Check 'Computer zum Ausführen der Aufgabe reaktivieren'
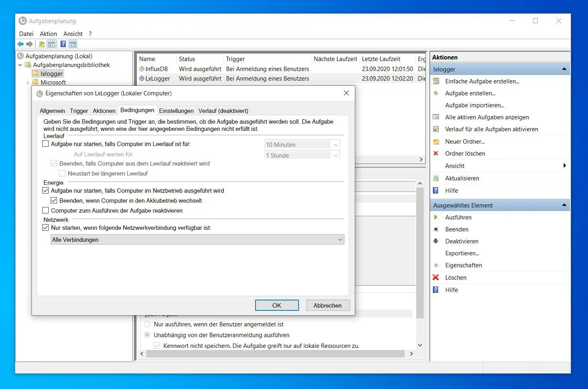 (x=45, y=211)
